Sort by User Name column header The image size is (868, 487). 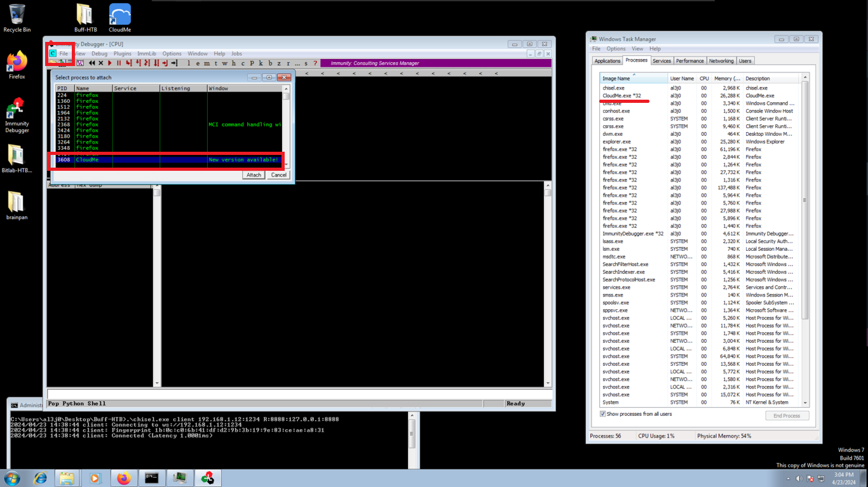[x=682, y=78]
